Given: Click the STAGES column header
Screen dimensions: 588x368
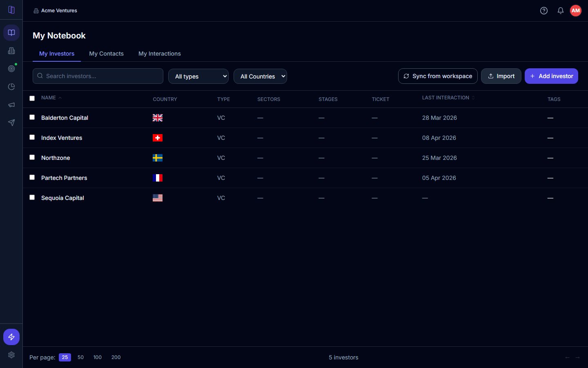Looking at the screenshot, I should [328, 99].
